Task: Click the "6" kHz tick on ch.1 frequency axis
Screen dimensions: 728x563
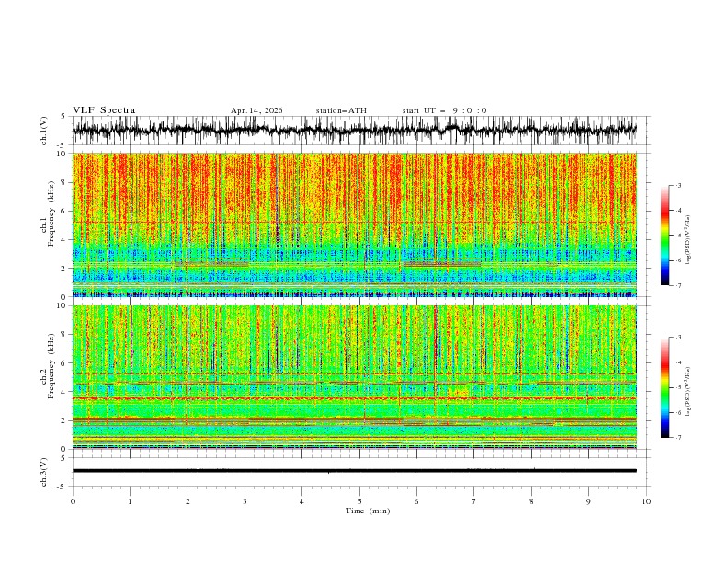Action: pyautogui.click(x=64, y=212)
